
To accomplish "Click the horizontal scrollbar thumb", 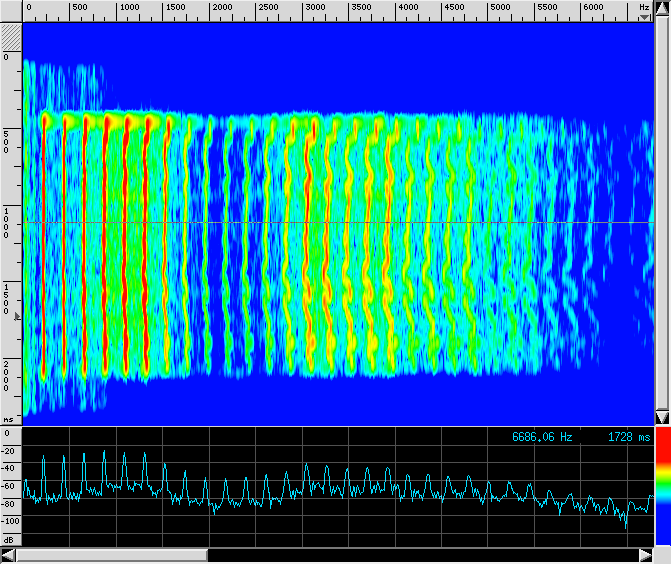I will coord(111,555).
